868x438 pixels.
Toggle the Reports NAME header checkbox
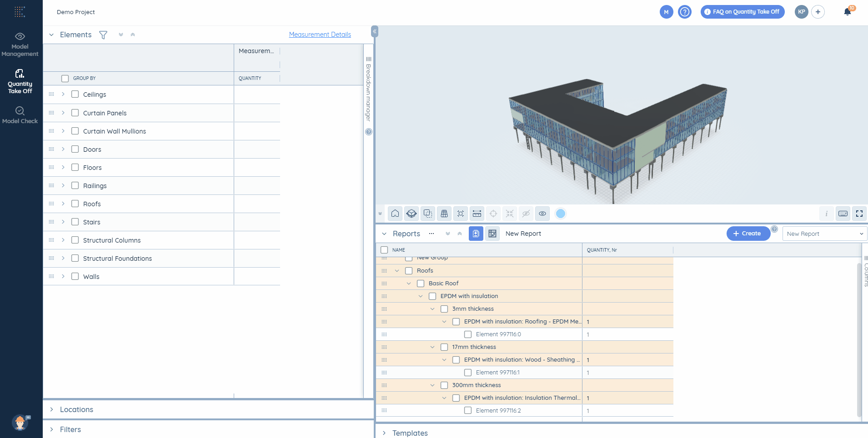pyautogui.click(x=384, y=250)
